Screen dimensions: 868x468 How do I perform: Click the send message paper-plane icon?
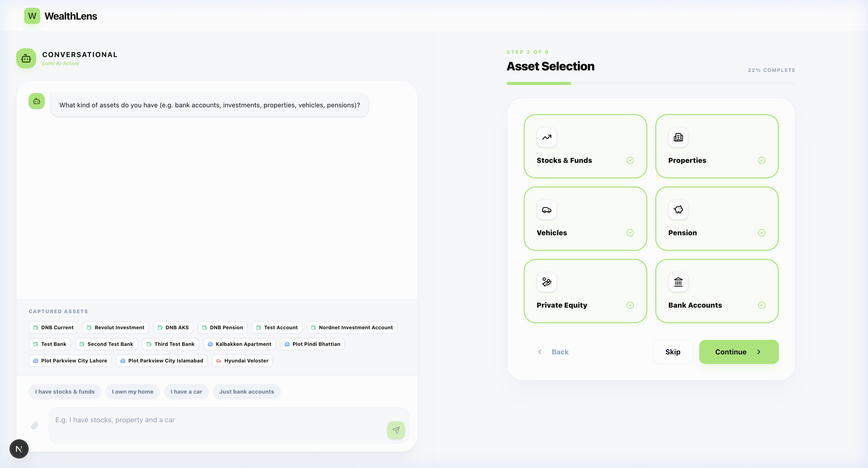click(x=396, y=430)
